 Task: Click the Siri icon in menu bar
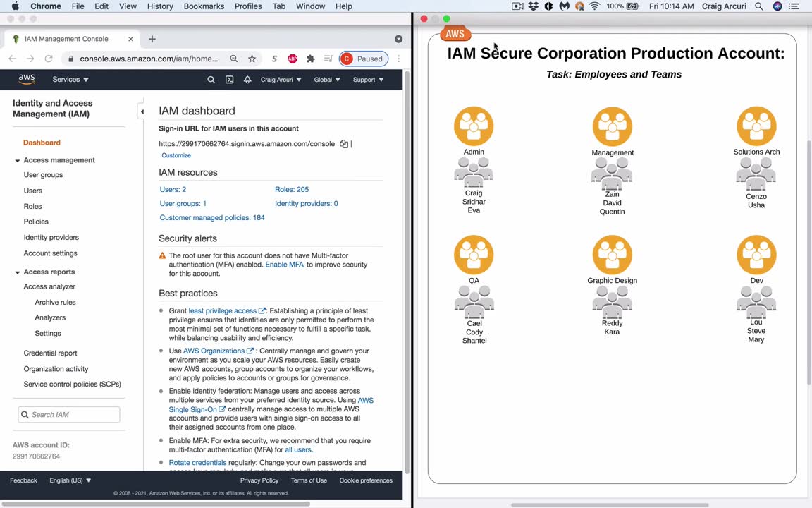[x=777, y=6]
